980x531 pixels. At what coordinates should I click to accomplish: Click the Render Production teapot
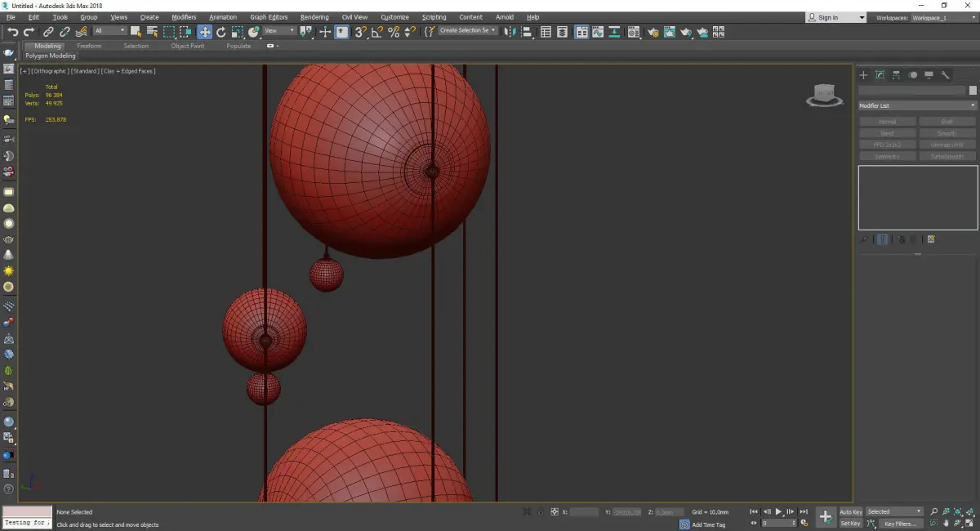[x=686, y=32]
